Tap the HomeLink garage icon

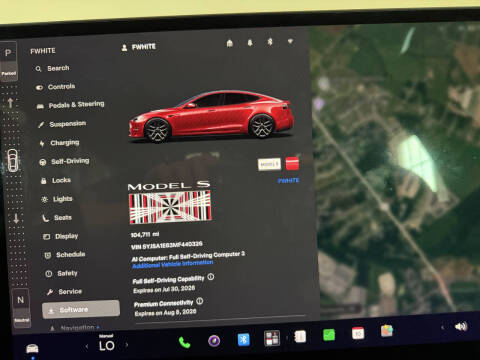pos(230,43)
